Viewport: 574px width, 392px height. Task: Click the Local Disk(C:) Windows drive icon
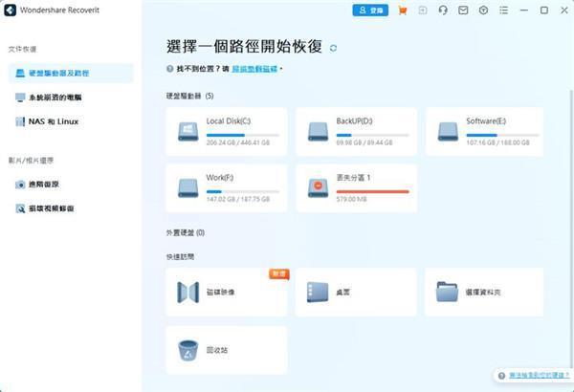point(188,132)
